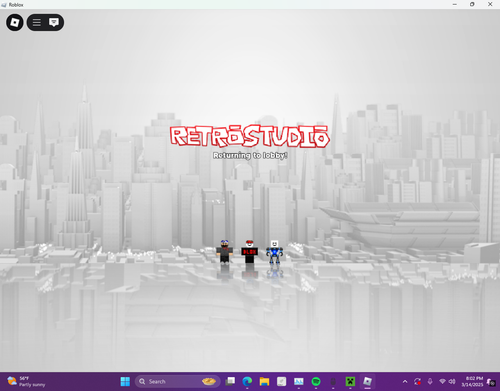Minimize the Roblox window
Viewport: 500px width, 391px height.
(x=455, y=4)
